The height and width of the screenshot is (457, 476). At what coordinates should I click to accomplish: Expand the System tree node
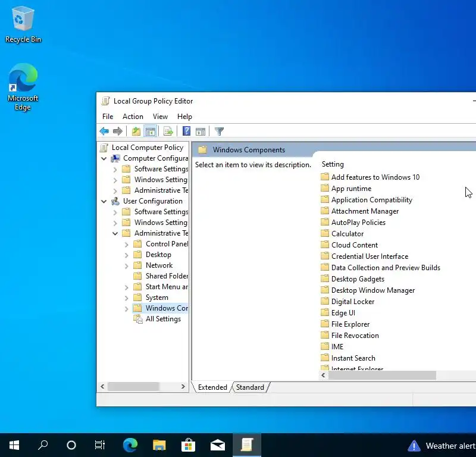(x=127, y=298)
